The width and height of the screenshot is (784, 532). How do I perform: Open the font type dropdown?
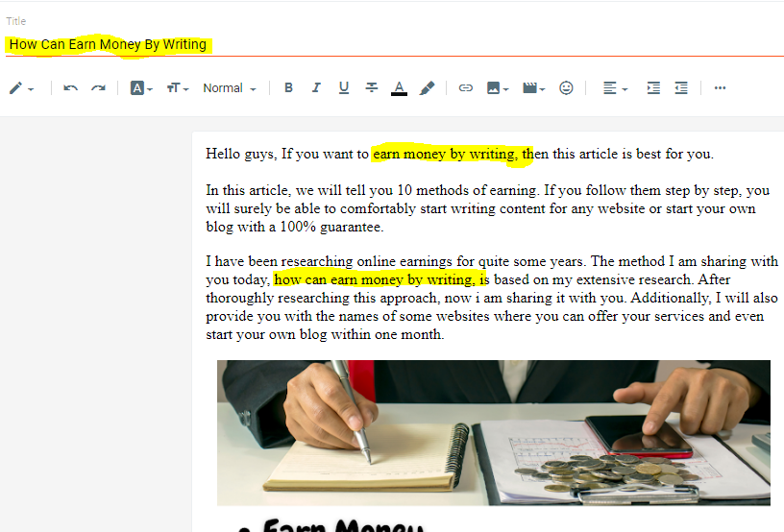(141, 88)
